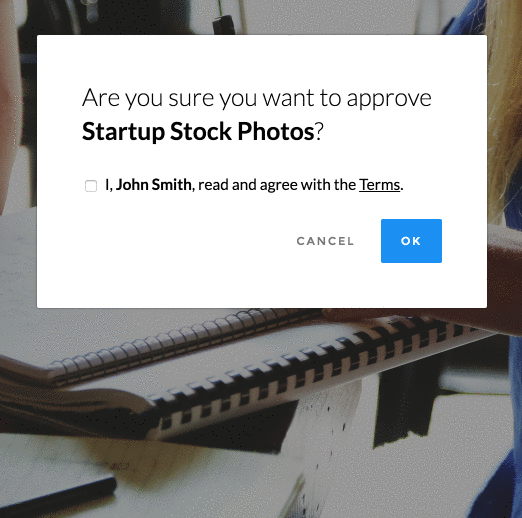Confirm approval with the blue OK button
This screenshot has width=522, height=518.
[411, 241]
